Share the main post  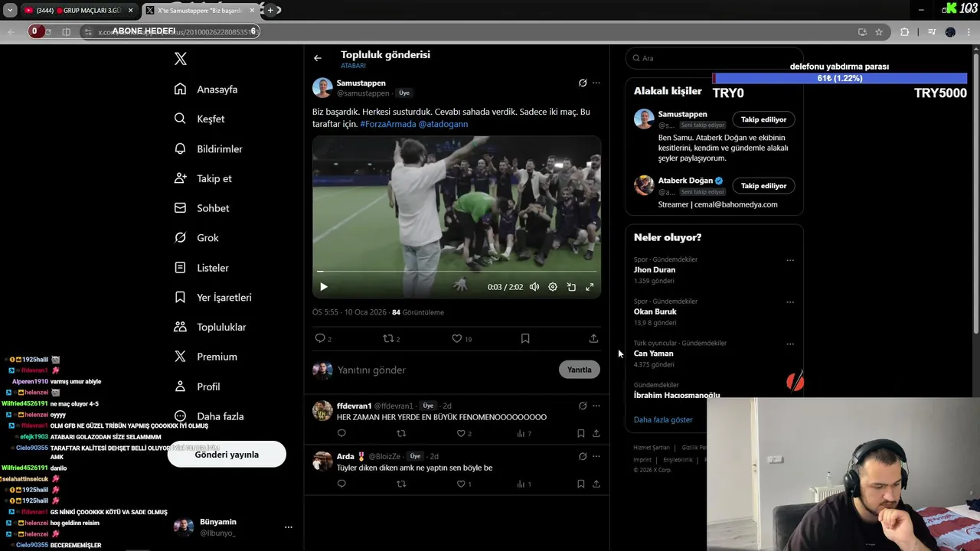[x=593, y=338]
